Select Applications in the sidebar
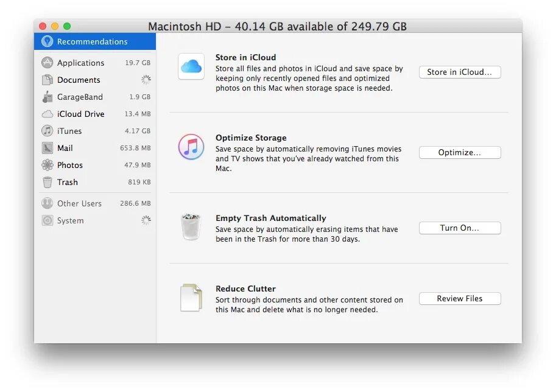556x392 pixels. click(95, 63)
